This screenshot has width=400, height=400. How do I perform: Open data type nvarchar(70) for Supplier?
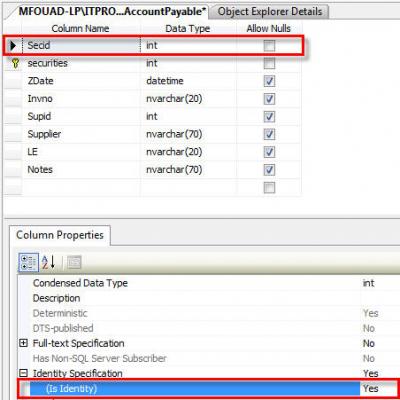189,134
